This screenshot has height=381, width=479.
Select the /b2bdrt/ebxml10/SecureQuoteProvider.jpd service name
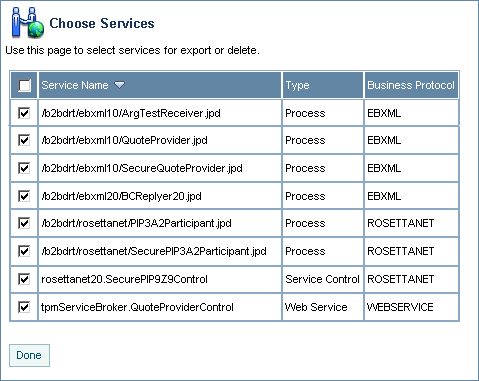142,168
